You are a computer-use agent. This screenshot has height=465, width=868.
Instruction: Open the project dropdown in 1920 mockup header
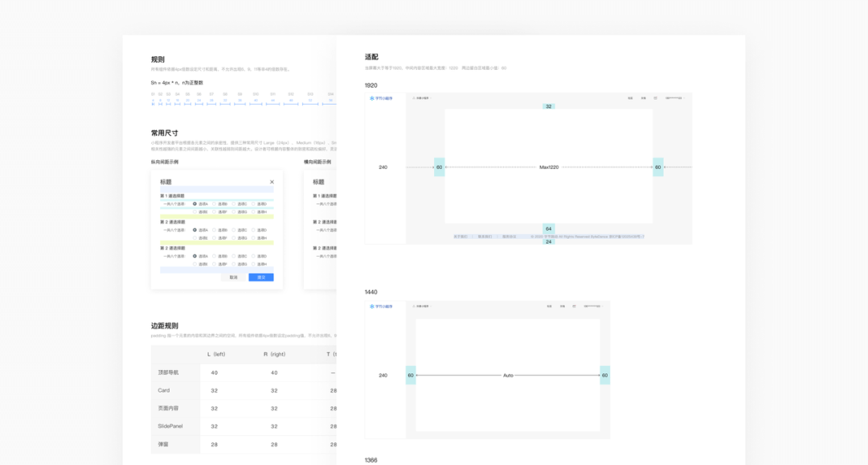423,98
